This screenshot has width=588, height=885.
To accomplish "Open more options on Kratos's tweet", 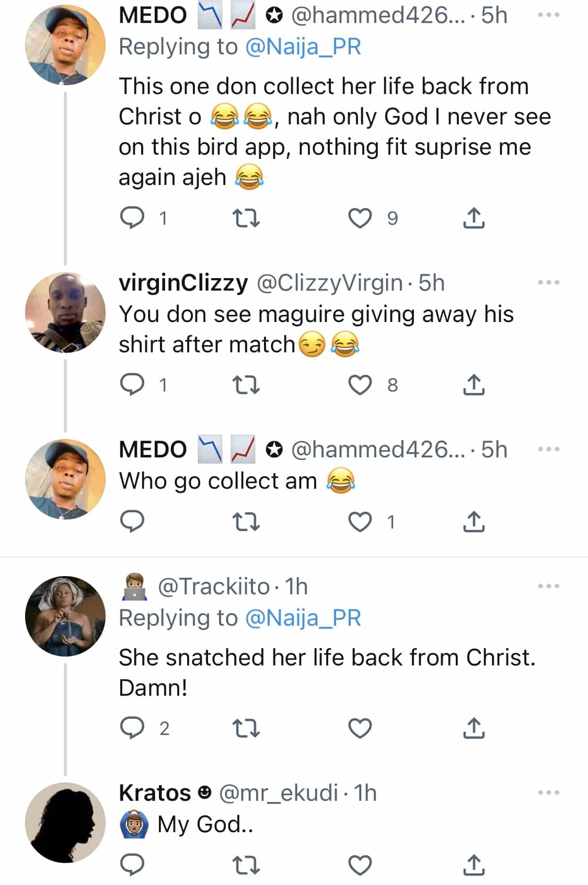I will point(548,793).
